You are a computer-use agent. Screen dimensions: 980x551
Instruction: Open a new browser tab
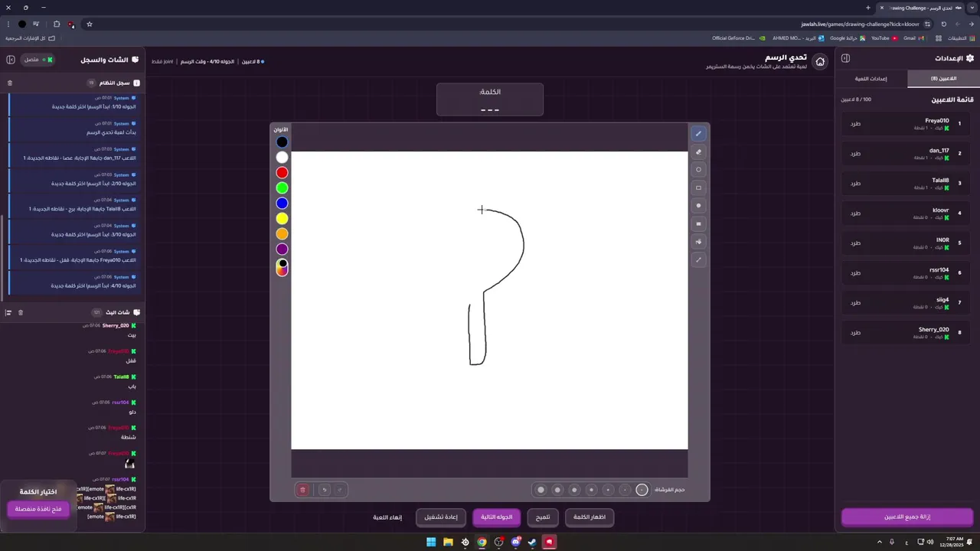coord(868,8)
